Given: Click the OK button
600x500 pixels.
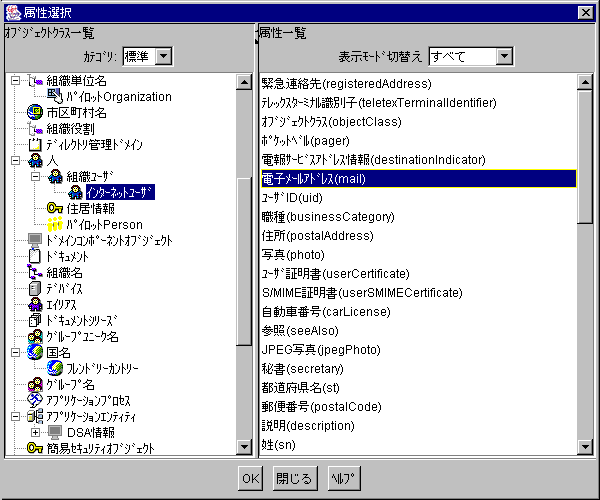Looking at the screenshot, I should [x=251, y=478].
